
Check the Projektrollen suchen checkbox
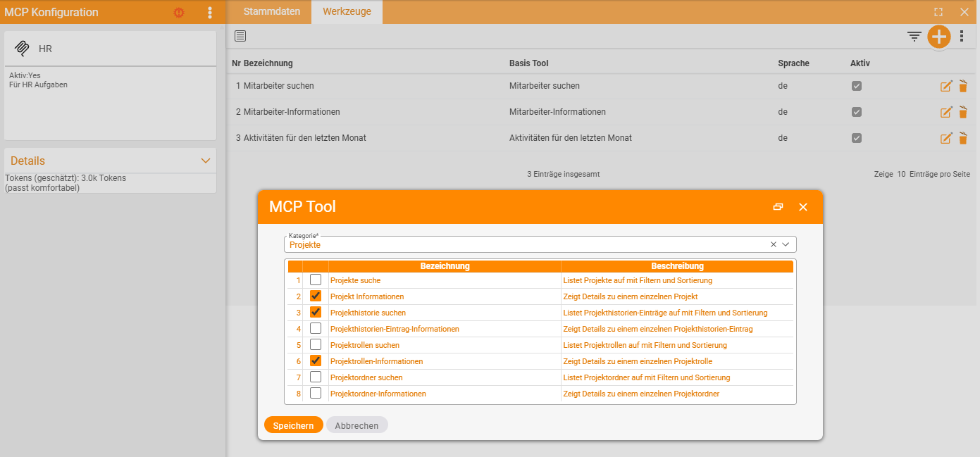click(x=316, y=344)
